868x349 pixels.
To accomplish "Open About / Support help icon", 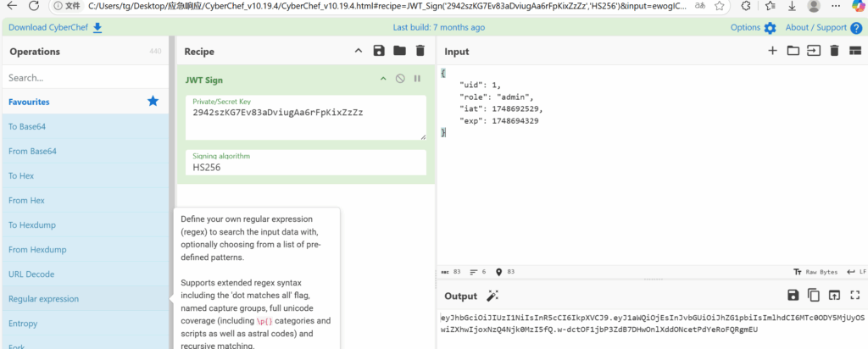I will click(x=856, y=28).
